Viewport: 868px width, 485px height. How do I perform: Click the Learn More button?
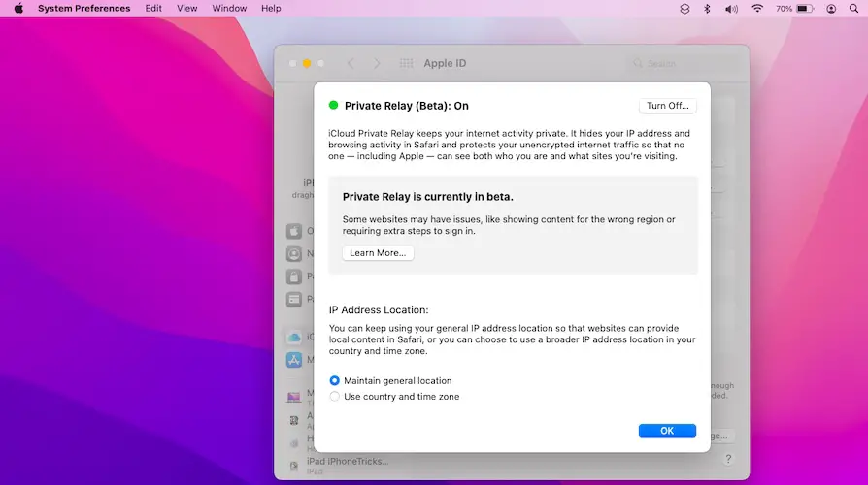378,253
